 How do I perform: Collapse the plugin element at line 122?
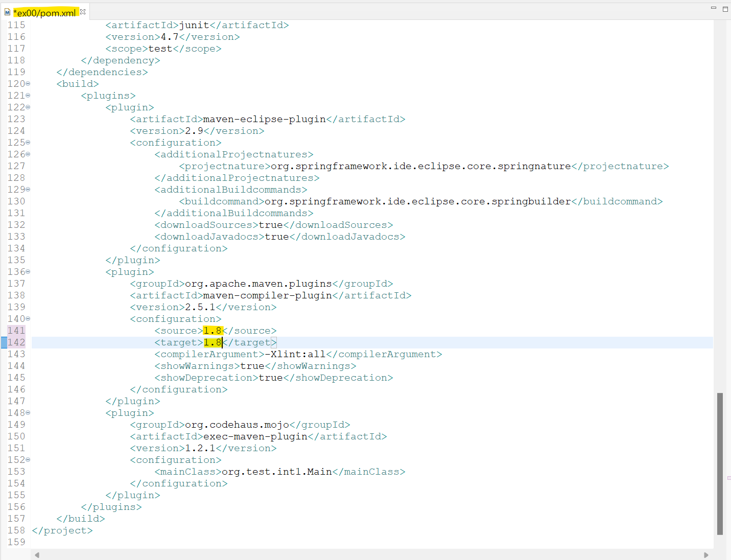pos(28,107)
